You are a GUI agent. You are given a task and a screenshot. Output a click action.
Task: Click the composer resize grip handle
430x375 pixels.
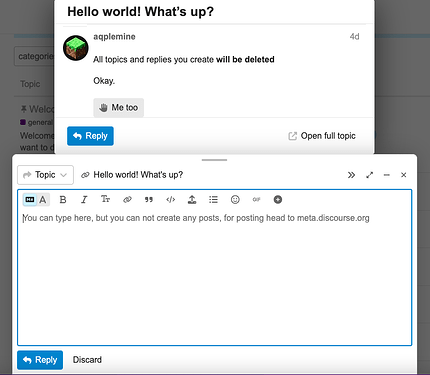pos(214,160)
